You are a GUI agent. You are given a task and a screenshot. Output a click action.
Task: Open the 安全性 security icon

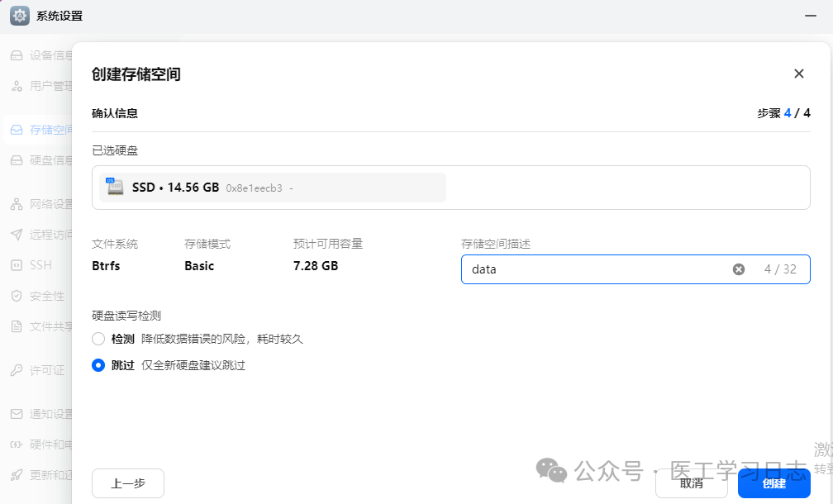tap(18, 296)
